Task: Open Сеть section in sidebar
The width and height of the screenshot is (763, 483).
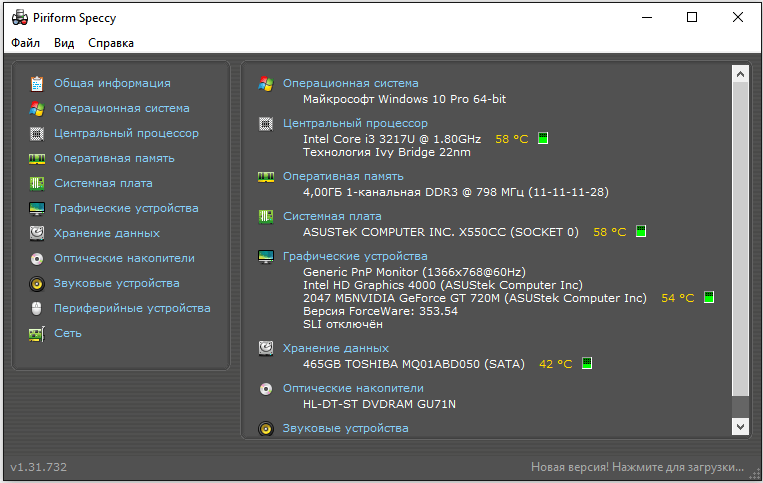Action: [x=68, y=333]
